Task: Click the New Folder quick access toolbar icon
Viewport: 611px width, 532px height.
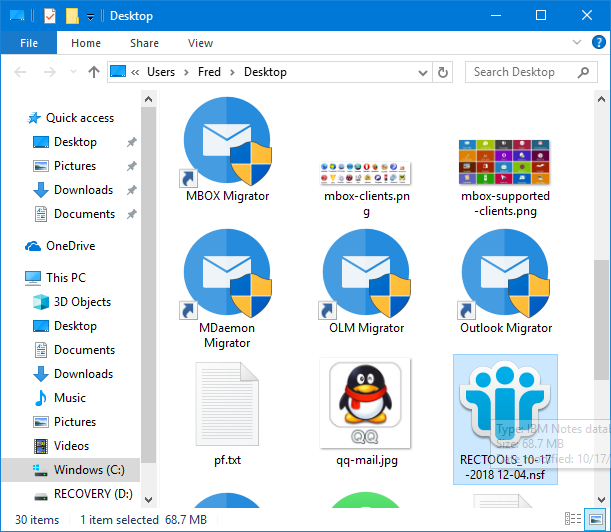Action: 72,16
